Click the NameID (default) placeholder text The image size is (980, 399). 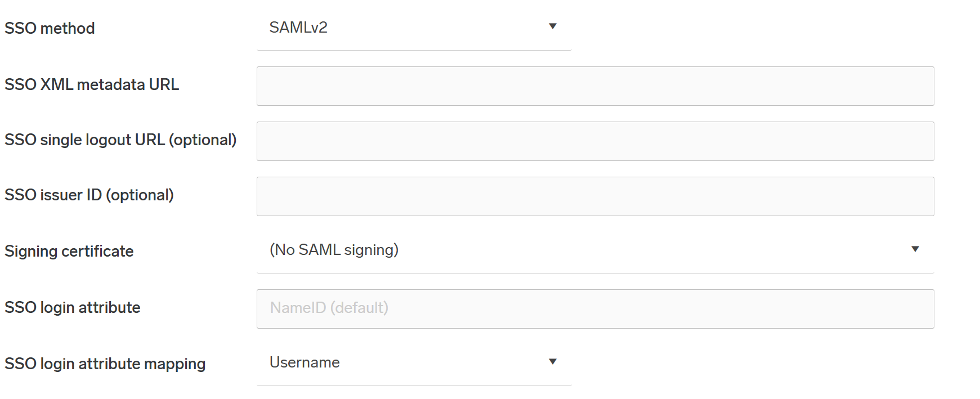tap(329, 308)
